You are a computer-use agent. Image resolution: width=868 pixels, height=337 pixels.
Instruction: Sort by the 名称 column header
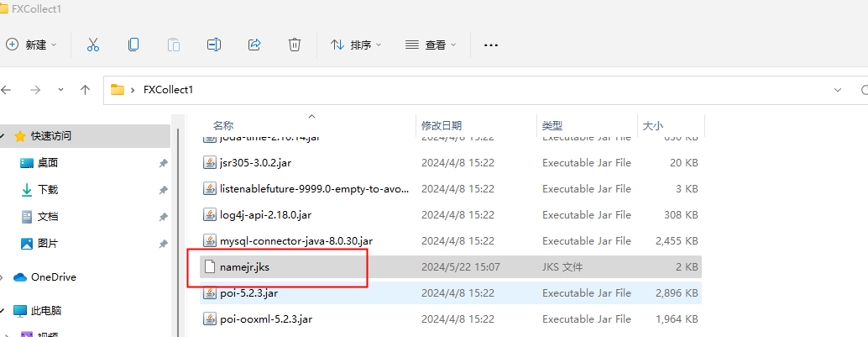click(223, 126)
